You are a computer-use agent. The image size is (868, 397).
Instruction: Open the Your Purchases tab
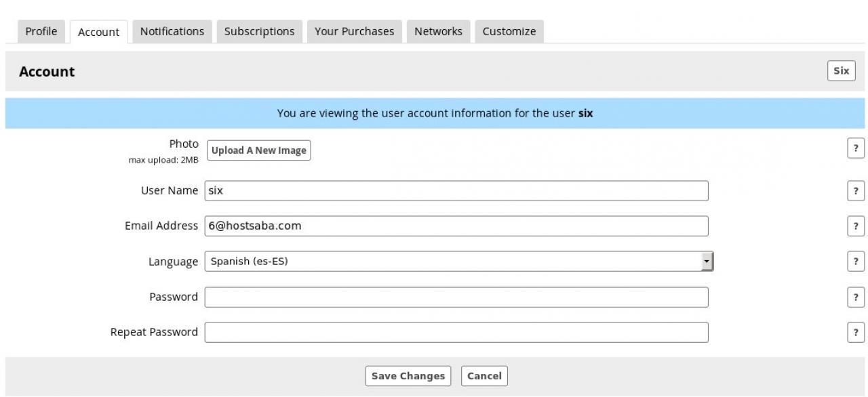click(x=355, y=31)
